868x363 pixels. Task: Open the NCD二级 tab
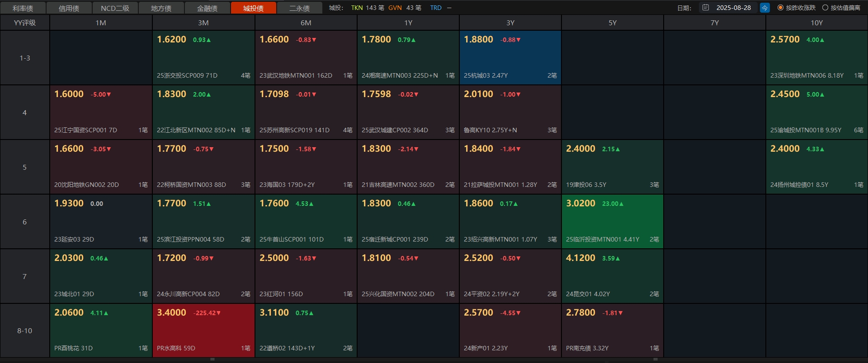click(115, 8)
